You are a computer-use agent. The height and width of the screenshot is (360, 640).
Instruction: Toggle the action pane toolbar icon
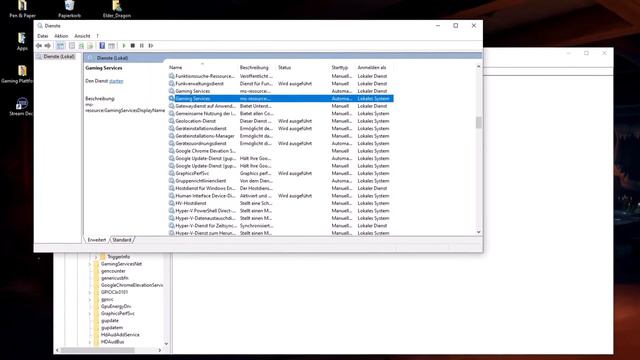[111, 46]
